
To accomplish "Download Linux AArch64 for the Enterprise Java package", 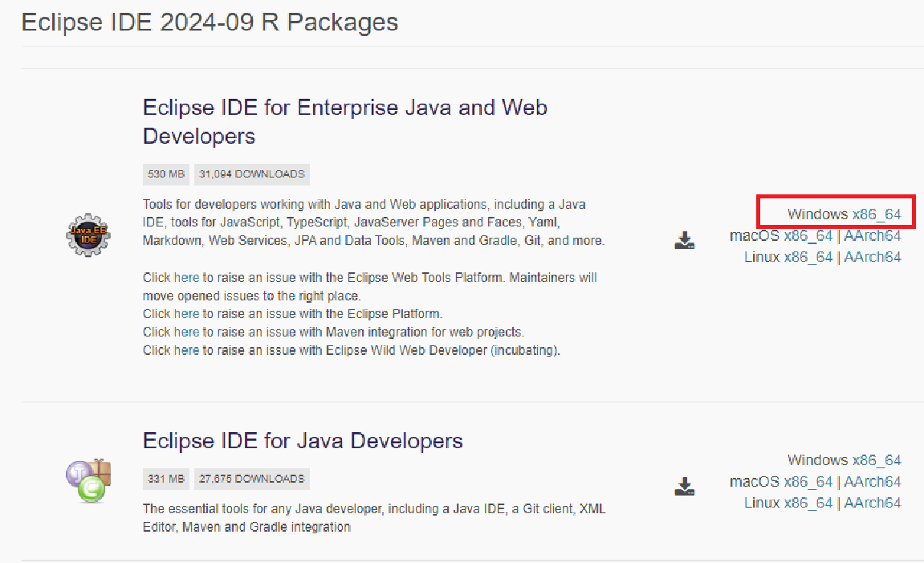I will click(x=872, y=257).
